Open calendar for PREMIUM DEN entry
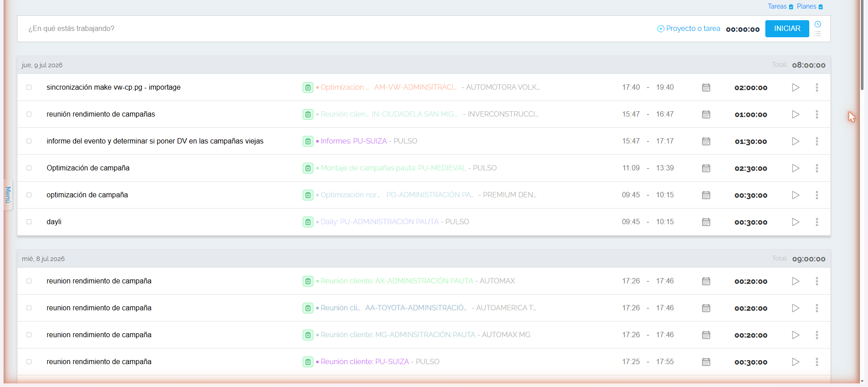868x387 pixels. click(x=706, y=195)
